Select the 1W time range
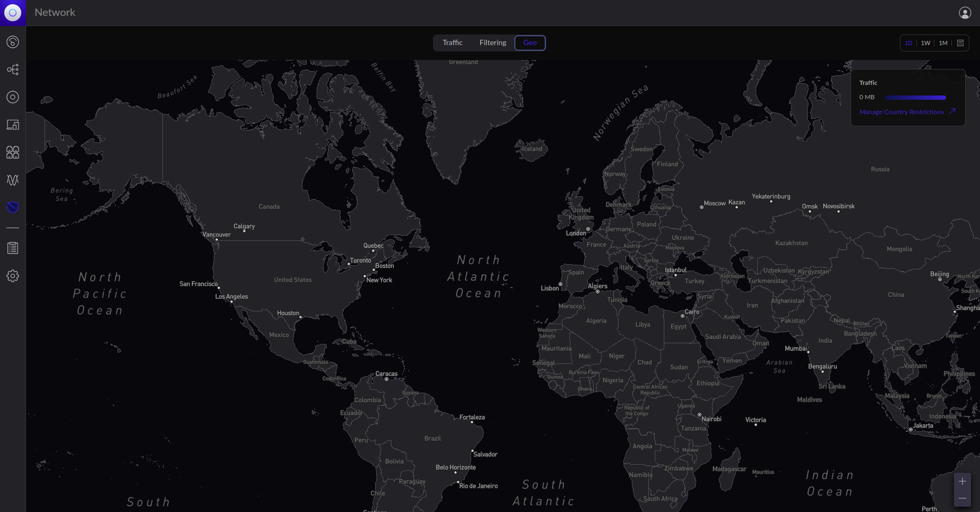980x512 pixels. (925, 43)
